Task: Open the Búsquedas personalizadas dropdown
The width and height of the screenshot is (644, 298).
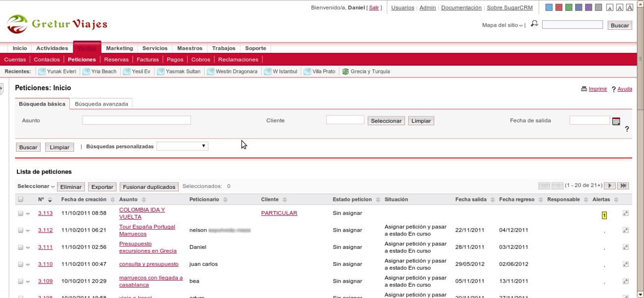Action: 182,146
